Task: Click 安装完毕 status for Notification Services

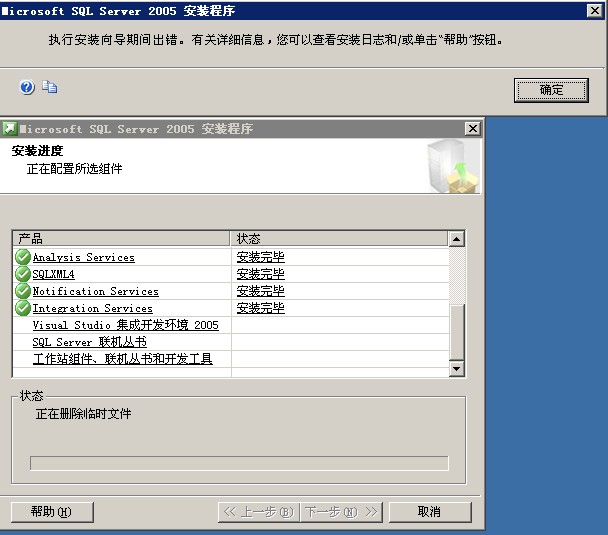Action: pyautogui.click(x=261, y=291)
